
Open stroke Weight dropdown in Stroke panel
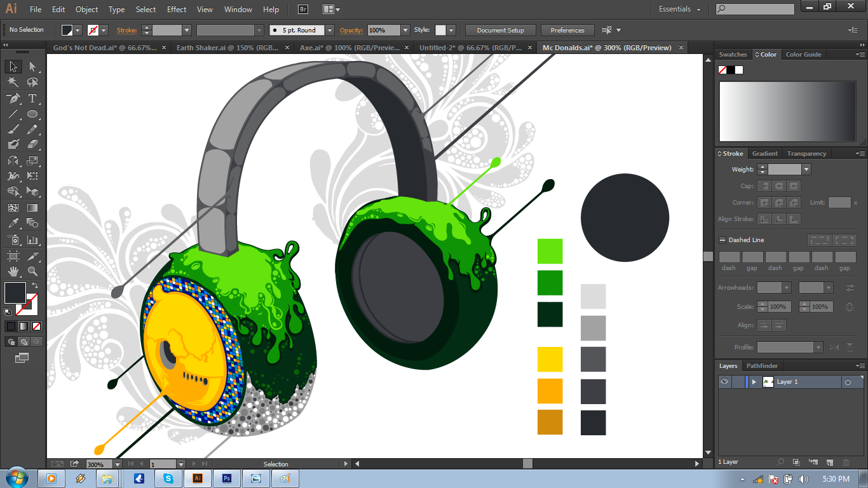806,170
